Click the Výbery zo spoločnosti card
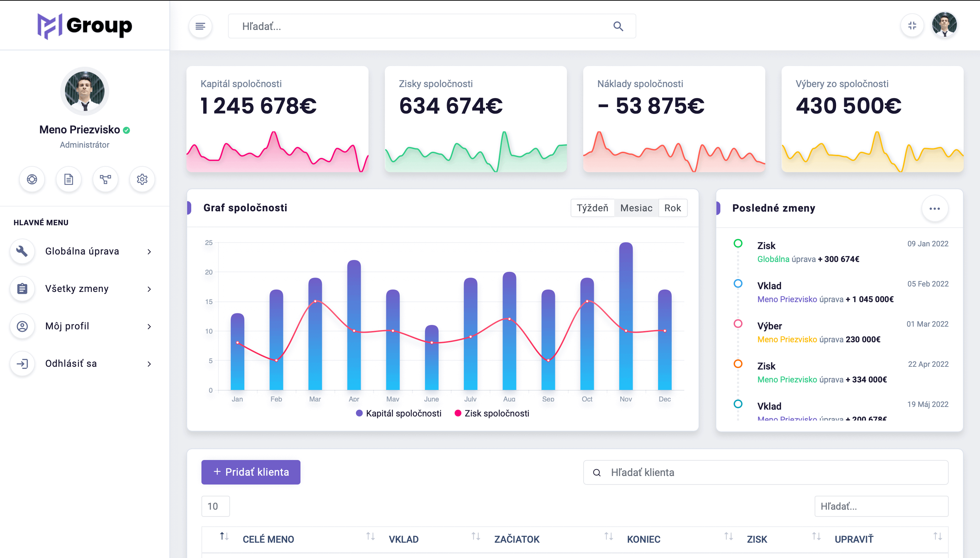 872,119
